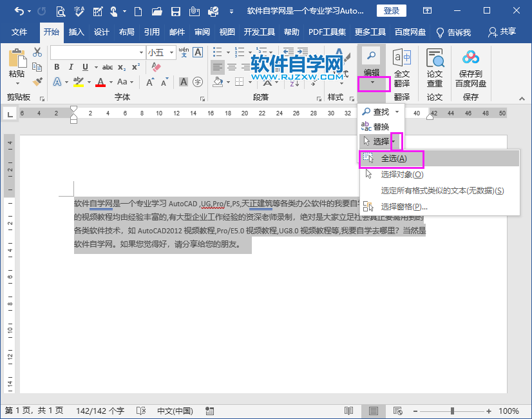Viewport: 532px width, 419px height.
Task: Toggle underline formatting
Action: point(85,67)
